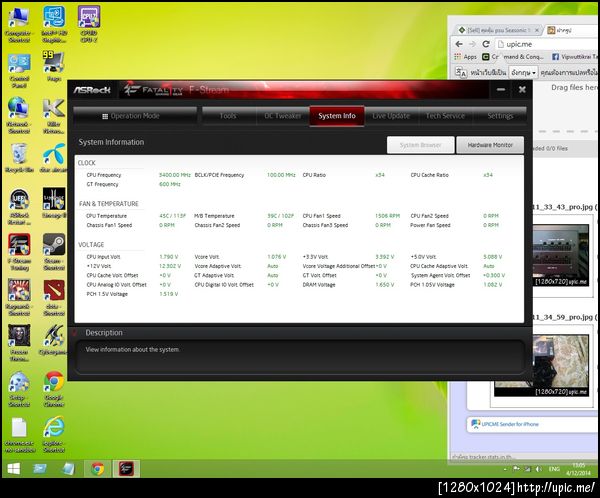This screenshot has width=600, height=498.
Task: Click the second uploaded image thumbnail in Chrome
Action: (561, 366)
